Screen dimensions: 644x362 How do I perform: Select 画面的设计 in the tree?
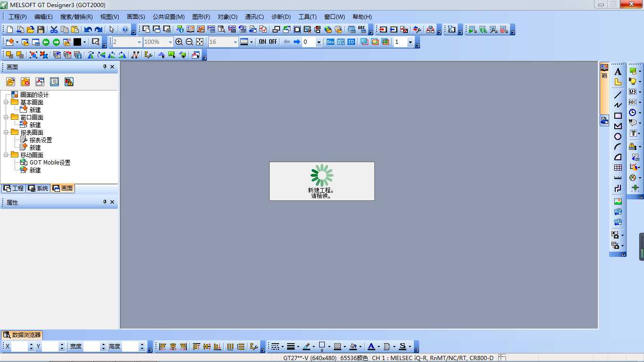point(34,95)
